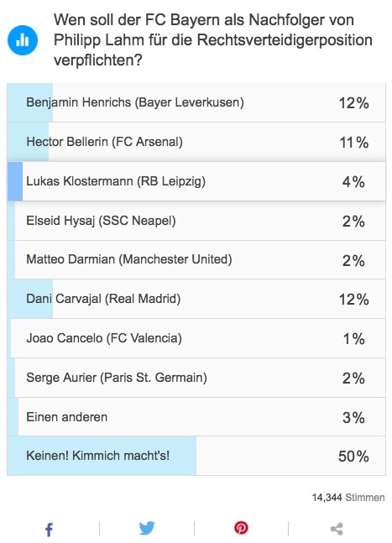392x543 pixels.
Task: Click the 12% value for Henrichs
Action: pos(353,103)
